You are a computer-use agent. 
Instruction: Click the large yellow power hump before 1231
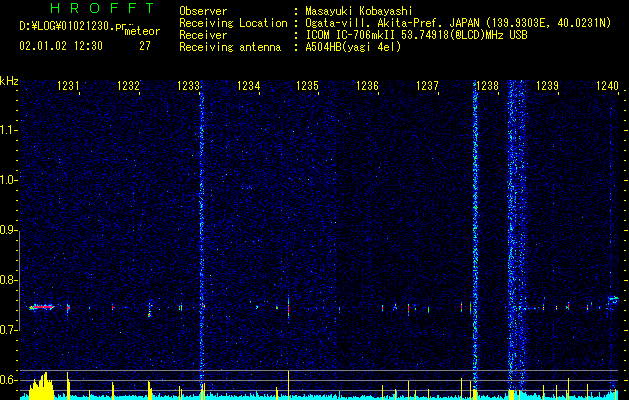point(41,386)
